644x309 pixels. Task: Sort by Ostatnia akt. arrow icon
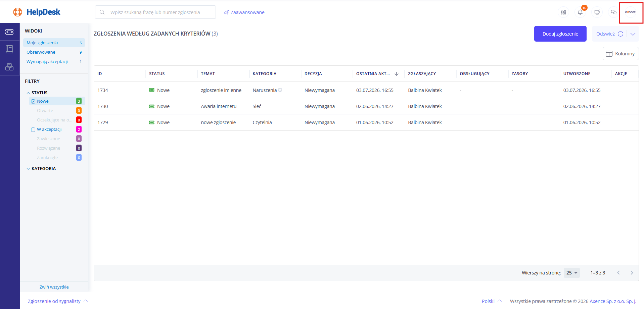coord(397,74)
